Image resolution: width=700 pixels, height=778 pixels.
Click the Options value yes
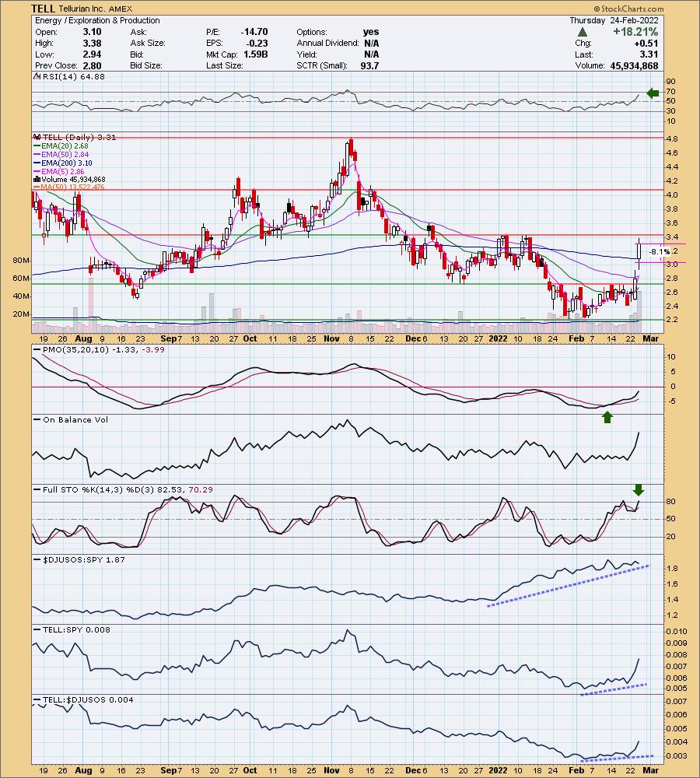(x=370, y=32)
